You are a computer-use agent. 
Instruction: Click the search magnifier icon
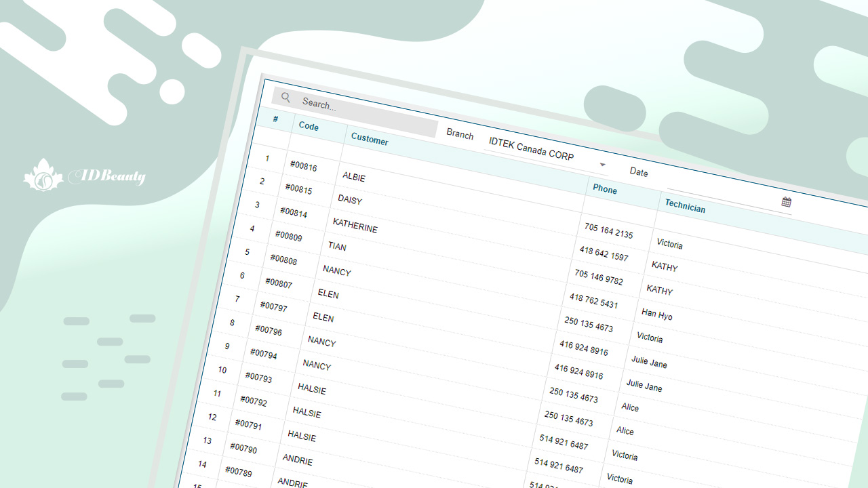(x=285, y=98)
